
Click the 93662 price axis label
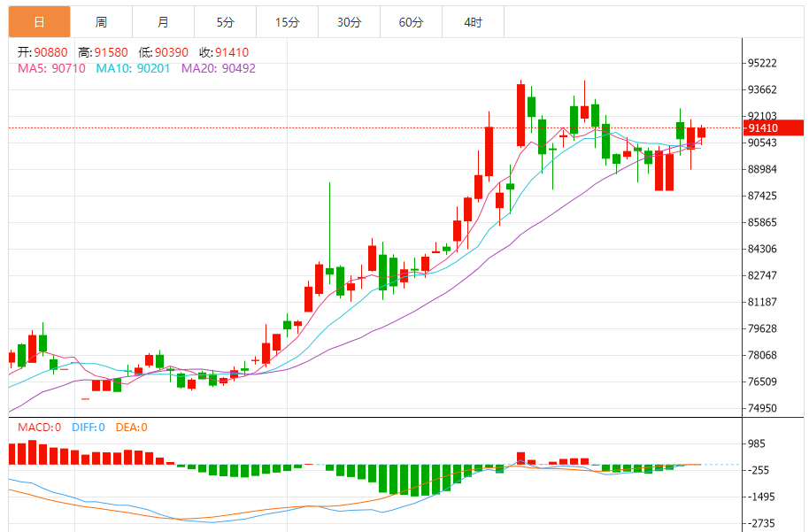pos(762,89)
